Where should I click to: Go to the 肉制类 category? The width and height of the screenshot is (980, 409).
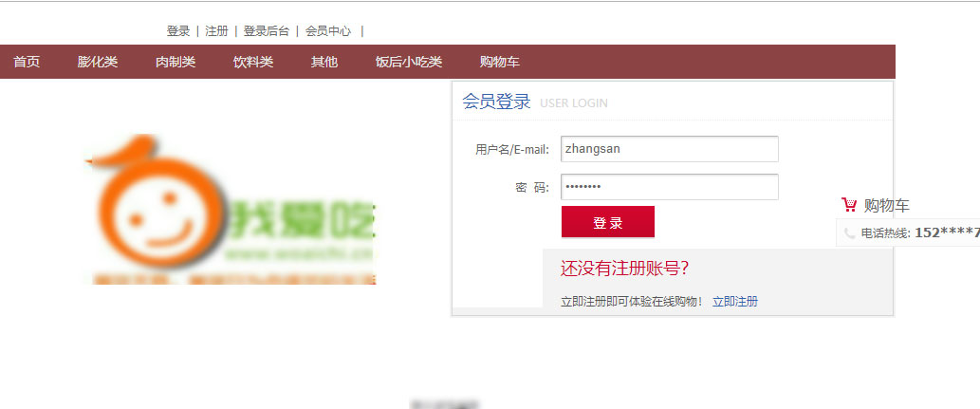(x=176, y=62)
